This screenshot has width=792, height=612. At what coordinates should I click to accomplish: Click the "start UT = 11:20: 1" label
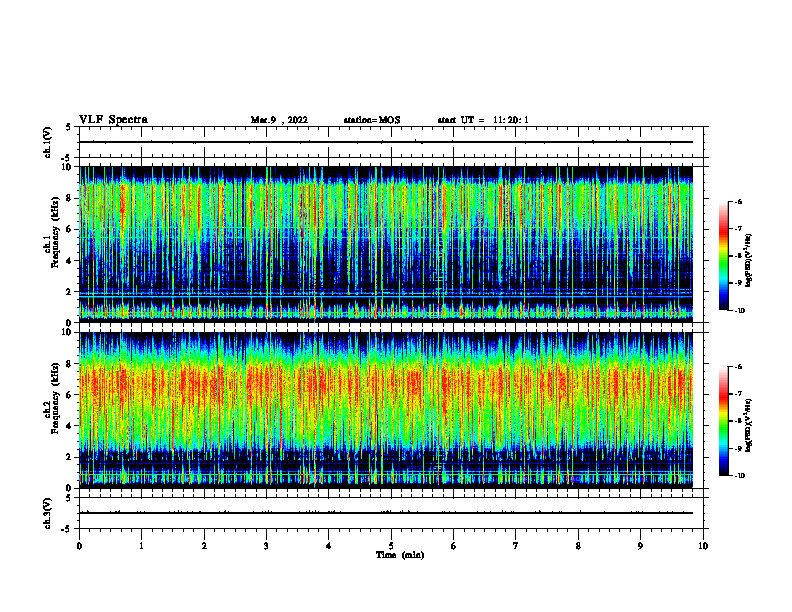pos(483,120)
